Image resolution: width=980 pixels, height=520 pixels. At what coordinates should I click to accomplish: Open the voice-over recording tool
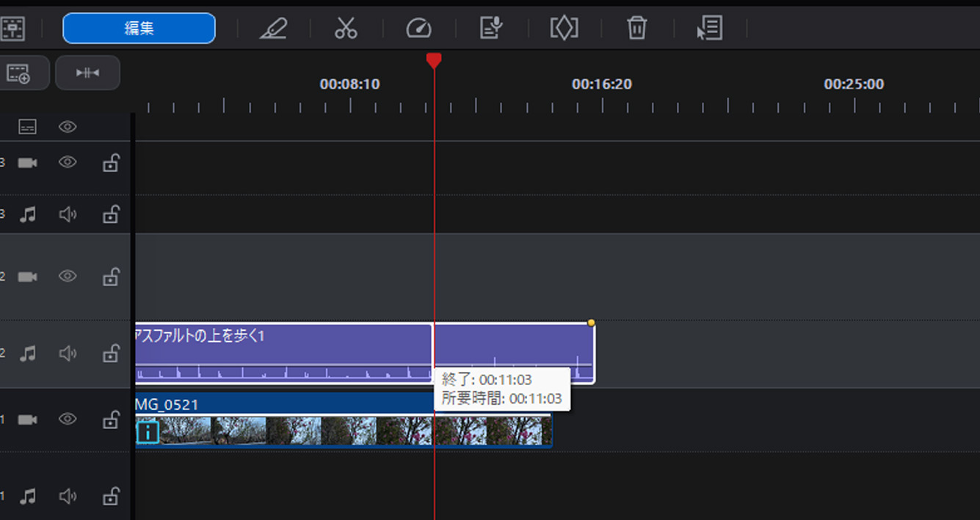pyautogui.click(x=491, y=29)
